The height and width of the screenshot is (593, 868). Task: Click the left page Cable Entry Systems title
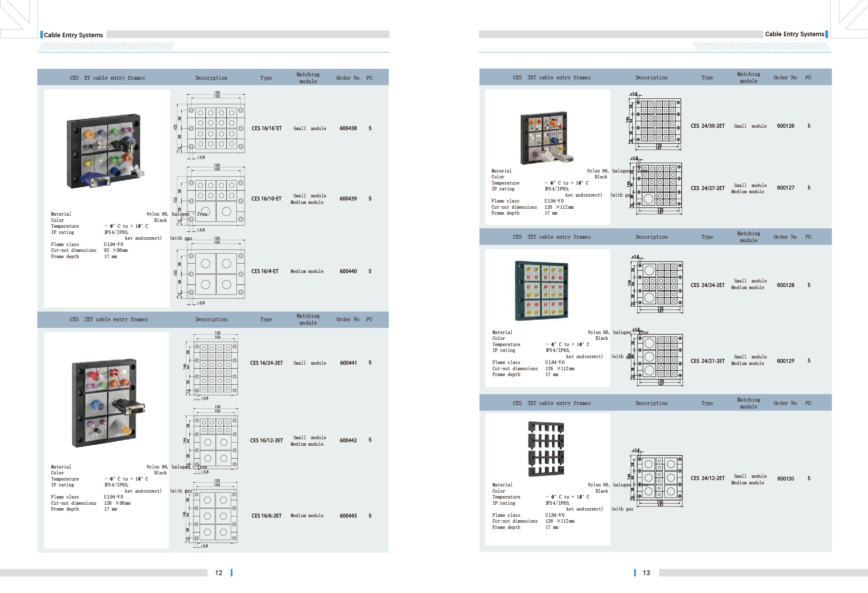[73, 35]
